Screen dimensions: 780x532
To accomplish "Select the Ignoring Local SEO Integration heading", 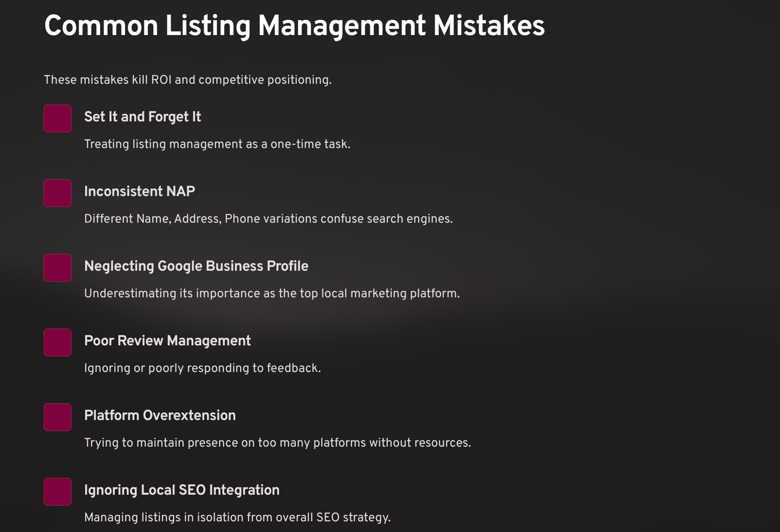I will tap(181, 490).
